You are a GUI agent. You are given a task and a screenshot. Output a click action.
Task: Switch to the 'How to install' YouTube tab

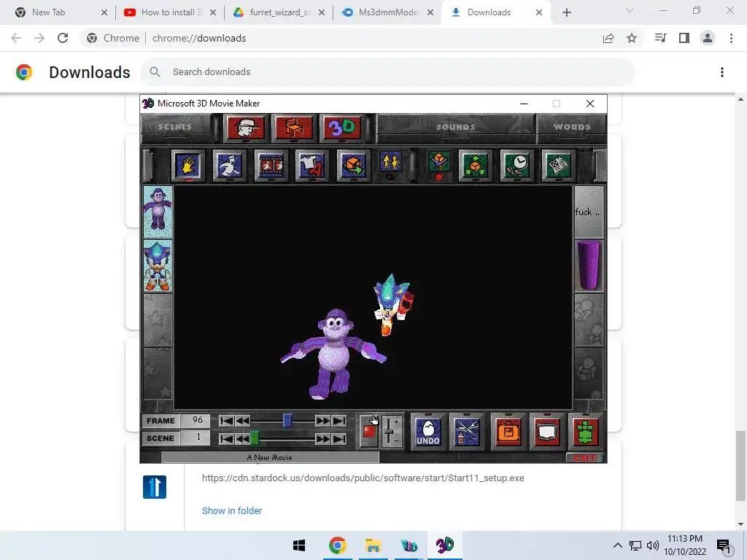[x=169, y=12]
